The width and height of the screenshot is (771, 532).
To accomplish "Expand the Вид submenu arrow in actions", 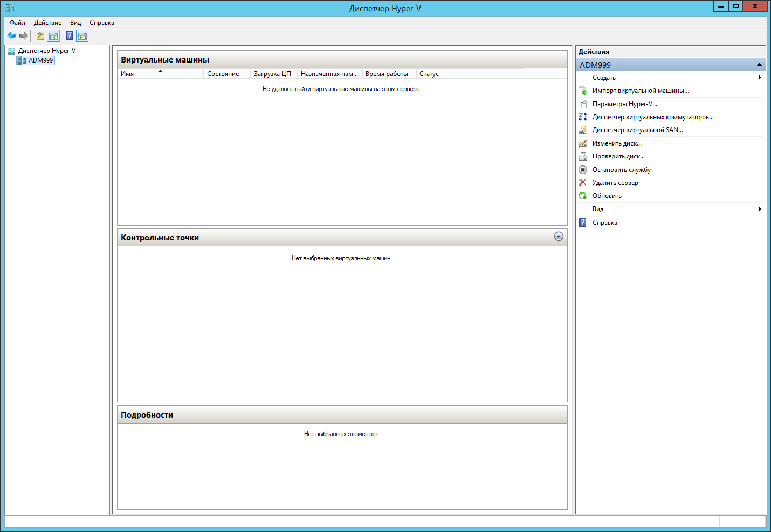I will pos(760,209).
